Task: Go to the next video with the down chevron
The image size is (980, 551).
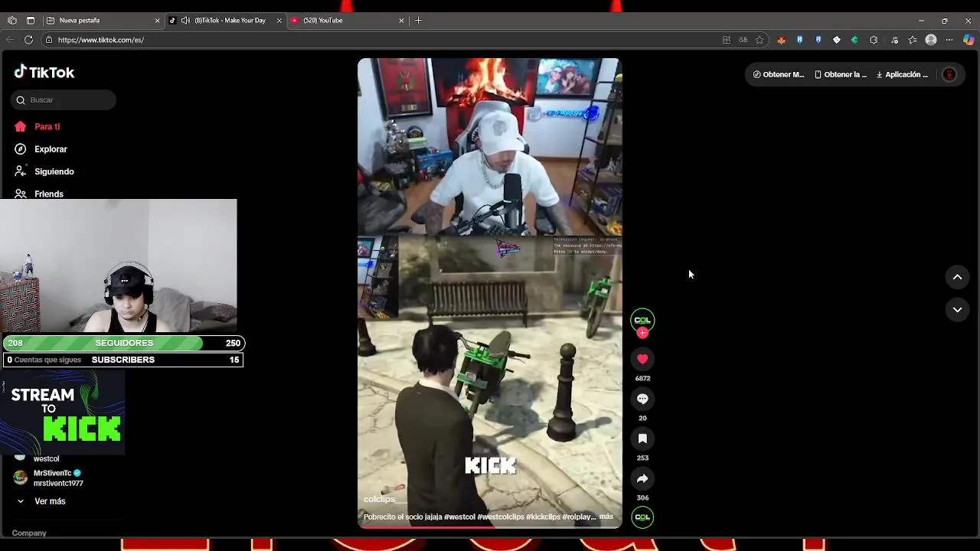Action: [957, 309]
